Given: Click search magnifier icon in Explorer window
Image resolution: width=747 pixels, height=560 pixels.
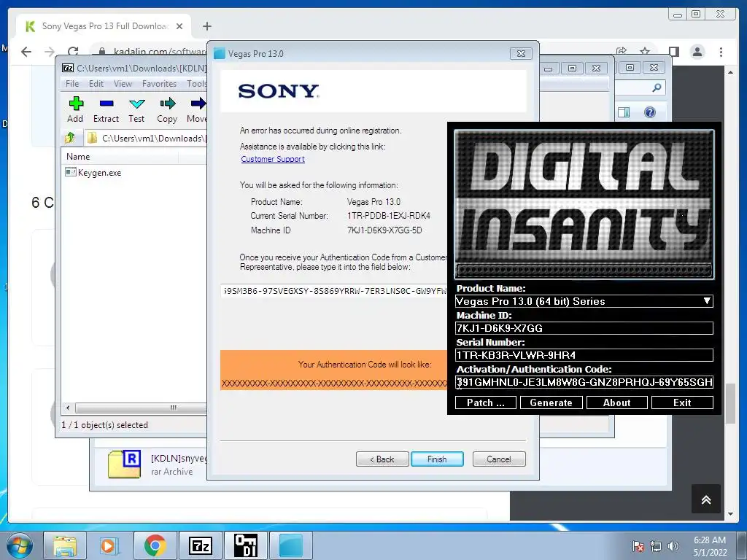Looking at the screenshot, I should pos(657,87).
